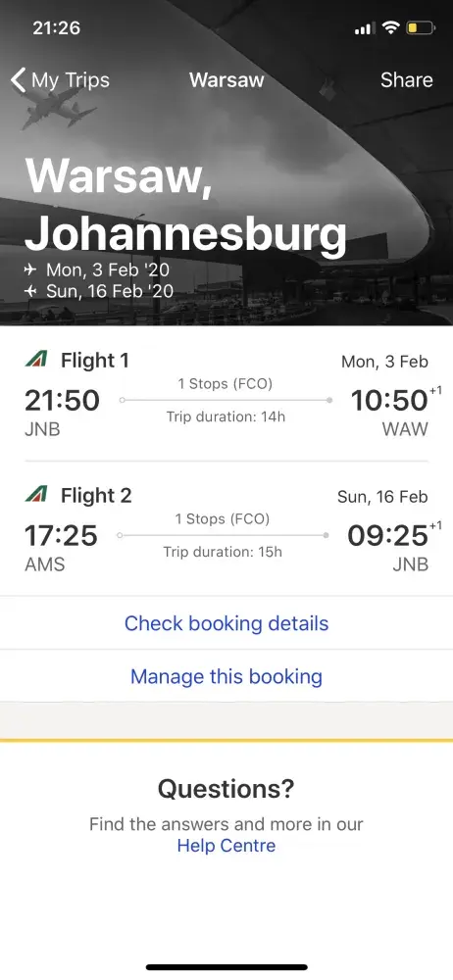Viewport: 453px width, 980px height.
Task: Open Check booking details
Action: (x=226, y=623)
